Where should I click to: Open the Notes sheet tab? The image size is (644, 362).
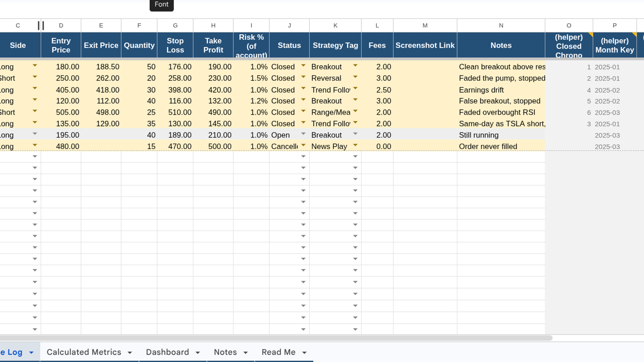(x=225, y=352)
